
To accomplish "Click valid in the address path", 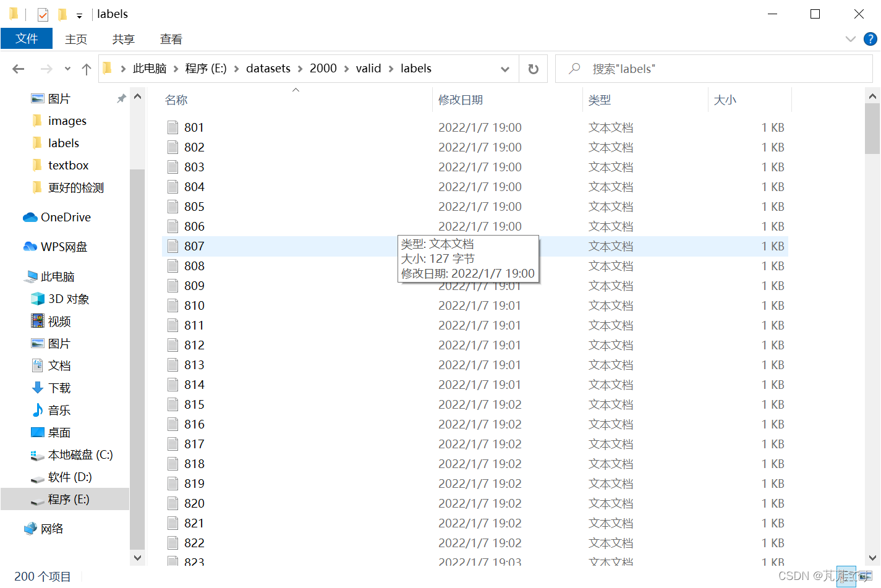I will tap(368, 69).
